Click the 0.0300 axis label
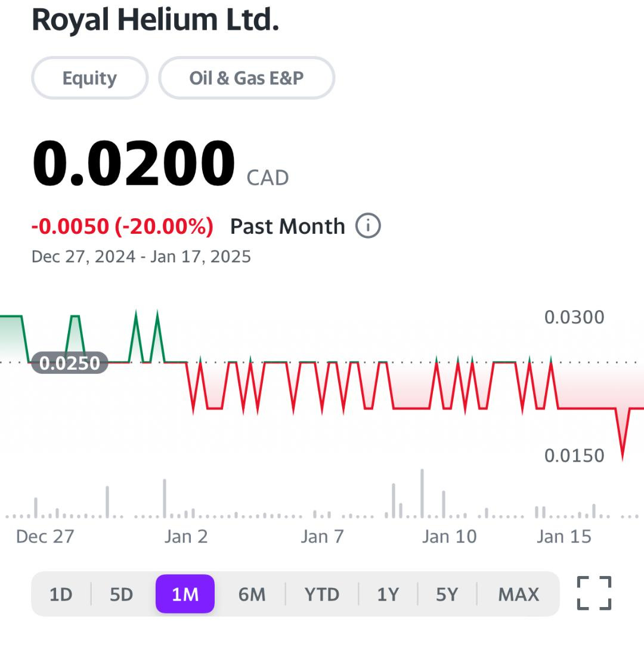The height and width of the screenshot is (647, 644). 574,317
